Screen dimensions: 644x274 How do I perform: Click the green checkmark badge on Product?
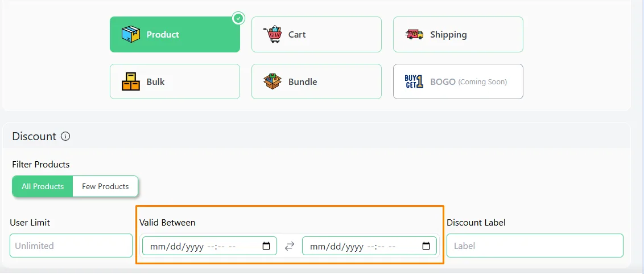pyautogui.click(x=238, y=18)
